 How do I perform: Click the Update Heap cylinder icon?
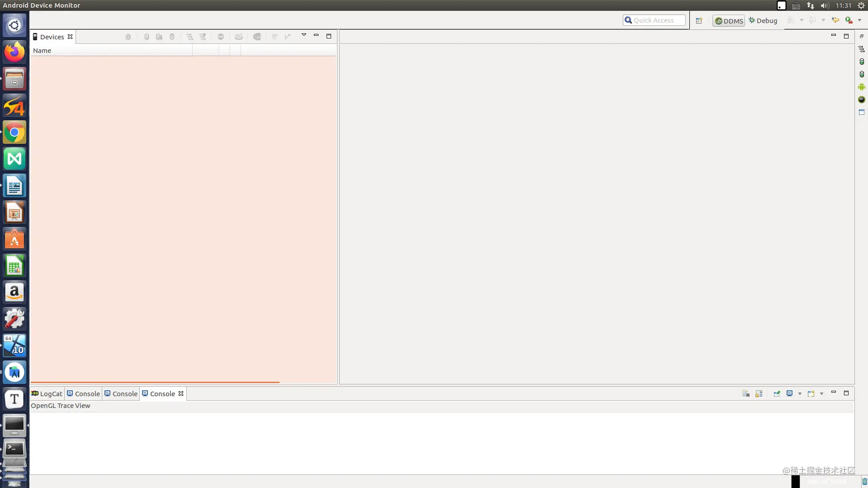[x=147, y=37]
